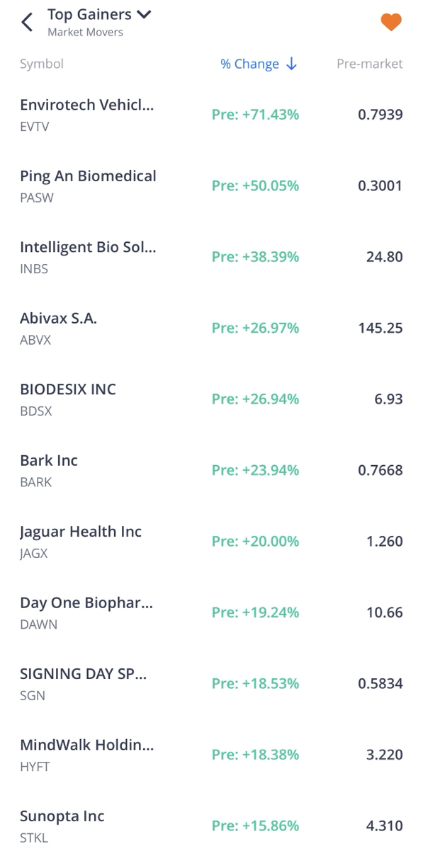Open the Bark Inc BARK listing
The image size is (423, 868).
[211, 470]
